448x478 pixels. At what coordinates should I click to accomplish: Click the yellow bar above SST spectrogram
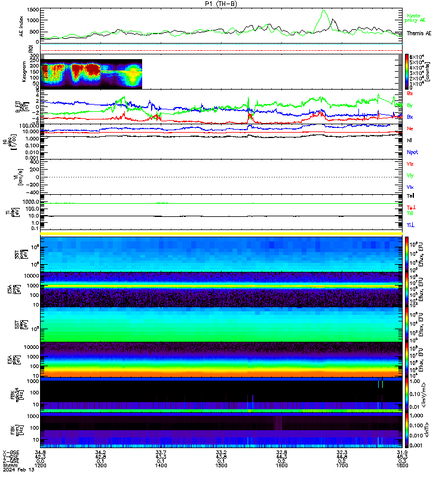pos(221,234)
